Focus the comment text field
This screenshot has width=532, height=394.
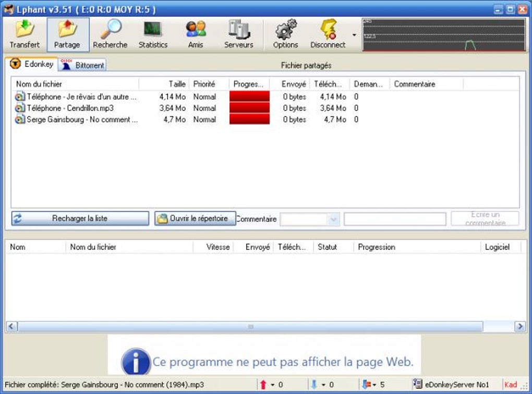pos(395,219)
